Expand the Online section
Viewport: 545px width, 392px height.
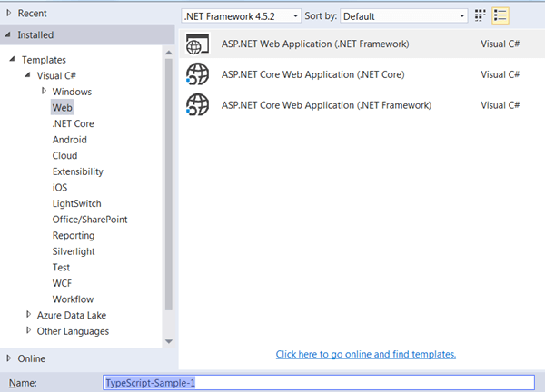[x=9, y=358]
